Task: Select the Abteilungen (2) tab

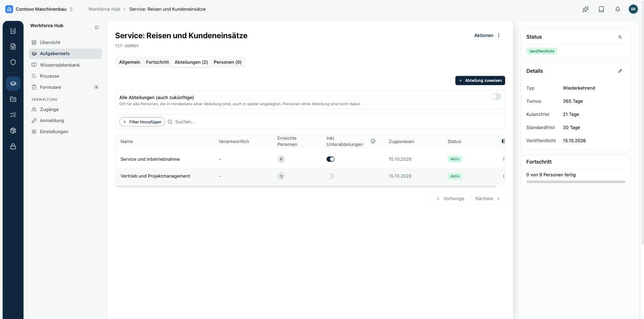Action: [x=191, y=62]
